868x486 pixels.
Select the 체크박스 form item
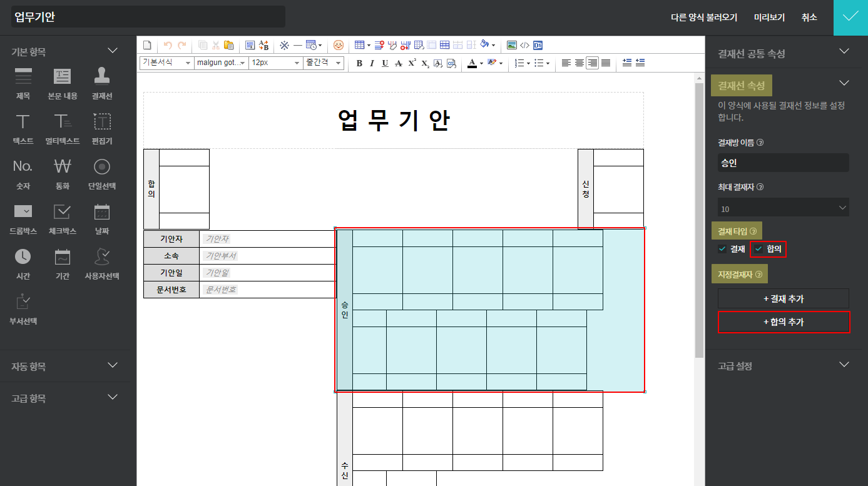click(63, 218)
